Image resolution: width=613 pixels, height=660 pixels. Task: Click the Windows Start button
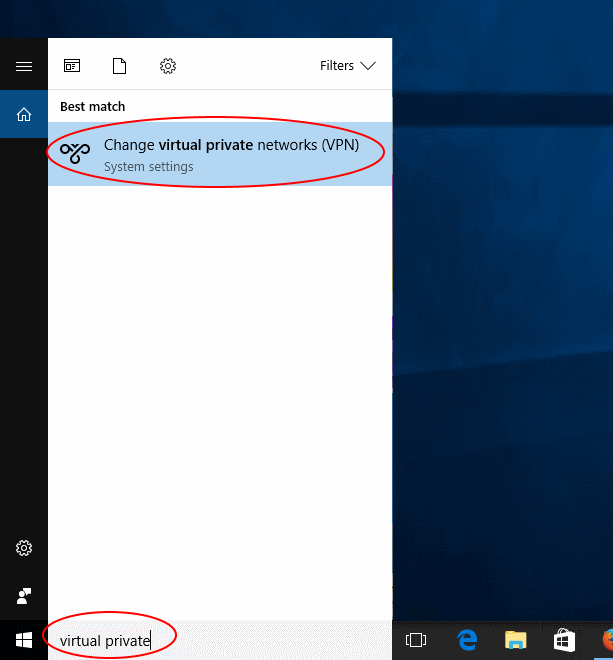click(x=24, y=640)
